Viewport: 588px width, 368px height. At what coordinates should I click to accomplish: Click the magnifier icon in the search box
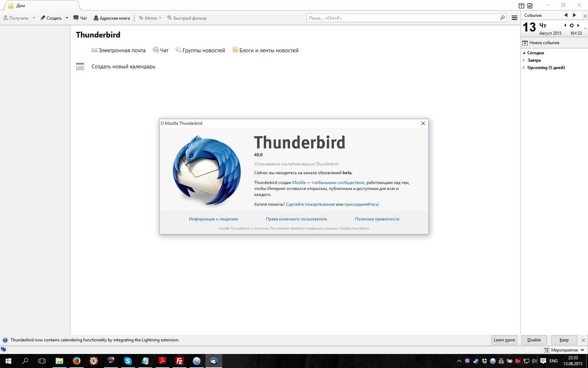[x=502, y=18]
